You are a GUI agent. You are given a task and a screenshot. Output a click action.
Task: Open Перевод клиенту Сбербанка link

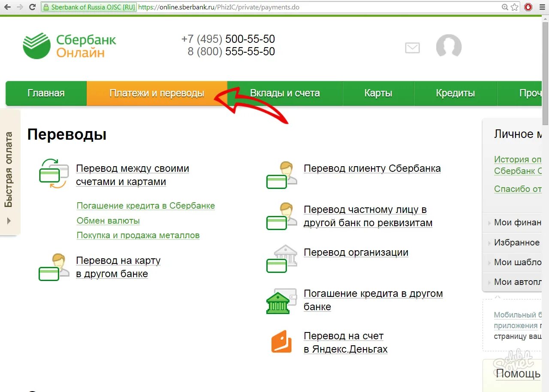tap(372, 168)
